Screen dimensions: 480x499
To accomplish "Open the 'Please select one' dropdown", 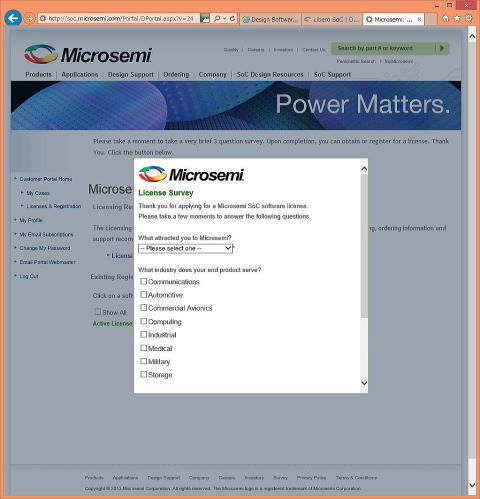I will click(x=185, y=248).
